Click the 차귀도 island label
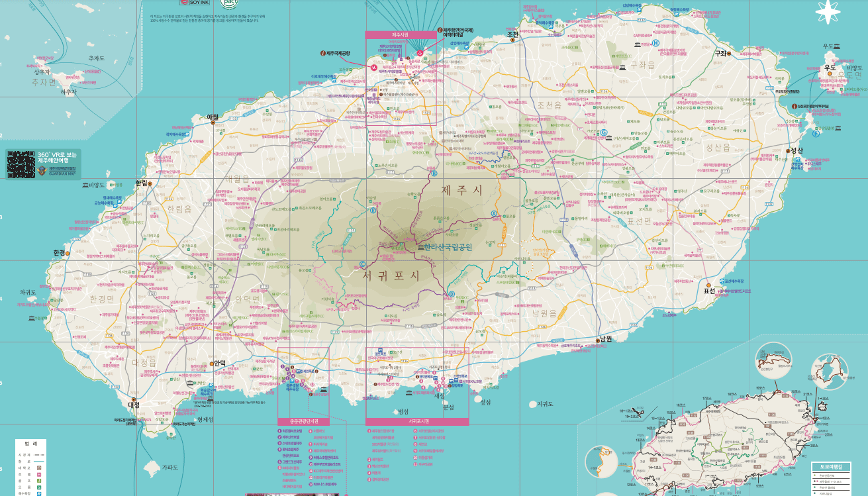868x496 pixels. 28,292
